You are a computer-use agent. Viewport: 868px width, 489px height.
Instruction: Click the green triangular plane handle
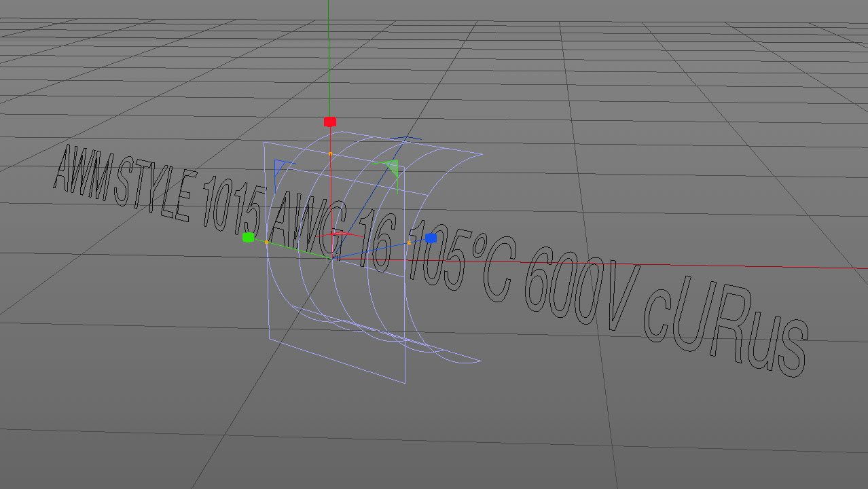[x=391, y=167]
